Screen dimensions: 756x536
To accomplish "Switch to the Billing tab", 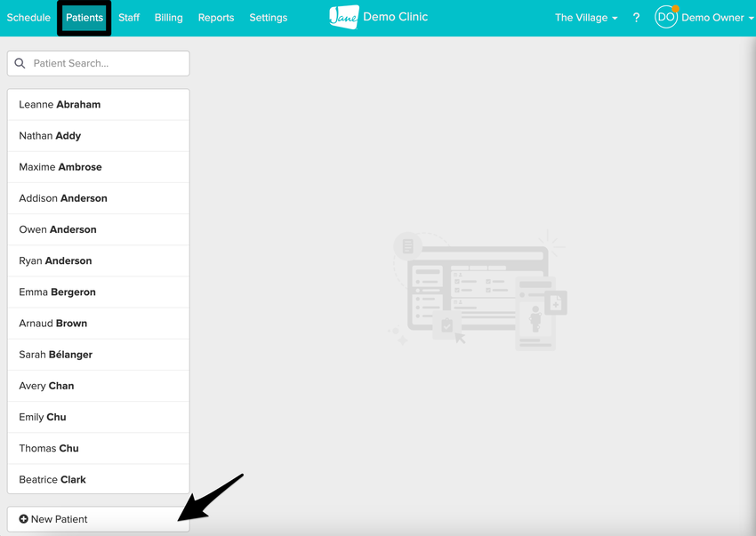I will 169,18.
